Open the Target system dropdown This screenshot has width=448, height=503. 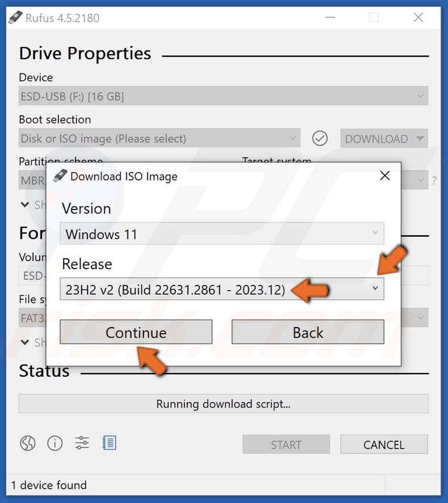click(x=415, y=180)
